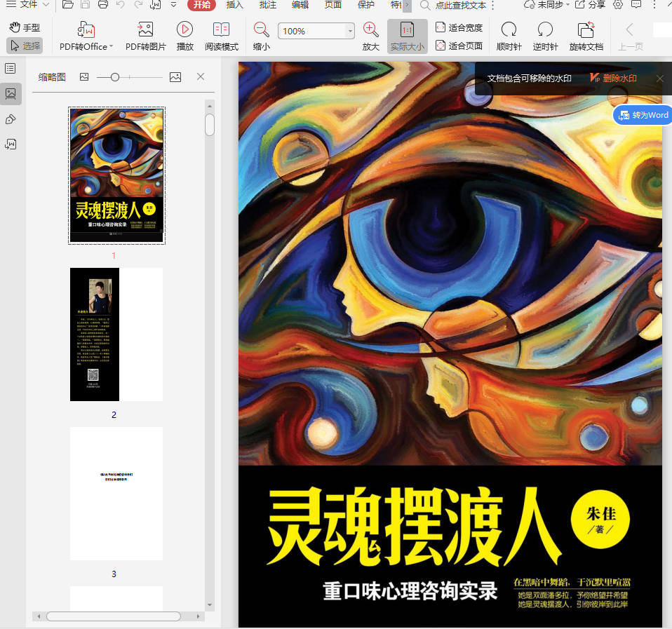Show more ribbon tabs with the arrow

click(407, 5)
